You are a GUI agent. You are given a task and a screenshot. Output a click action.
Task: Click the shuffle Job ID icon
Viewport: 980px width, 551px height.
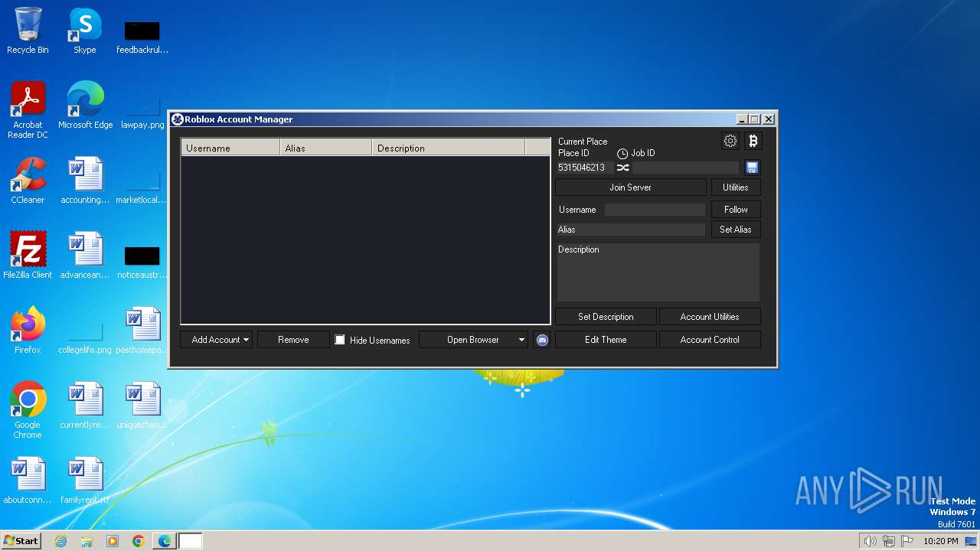622,168
